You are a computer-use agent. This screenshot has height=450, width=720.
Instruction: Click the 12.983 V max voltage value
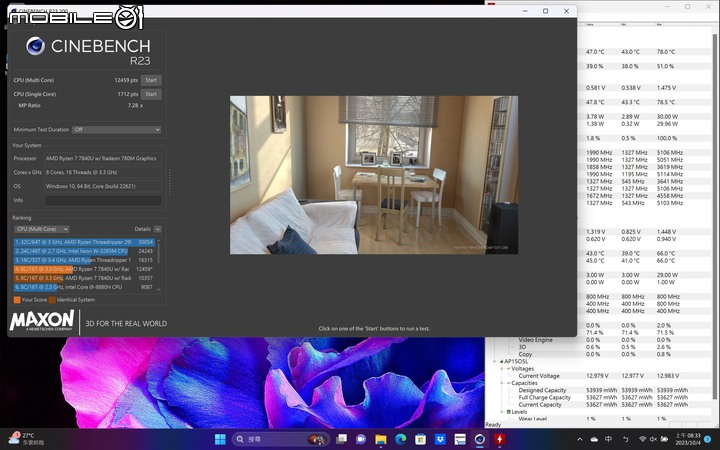coord(668,376)
